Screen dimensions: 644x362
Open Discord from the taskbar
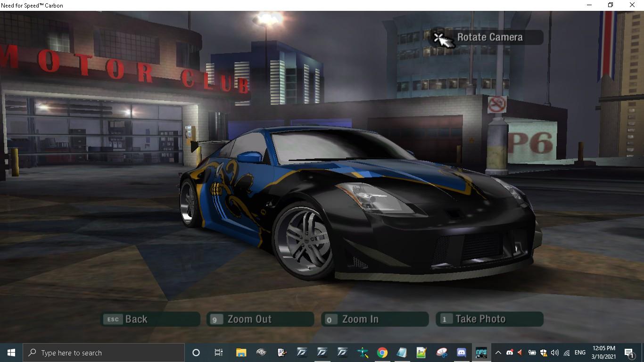pos(462,353)
